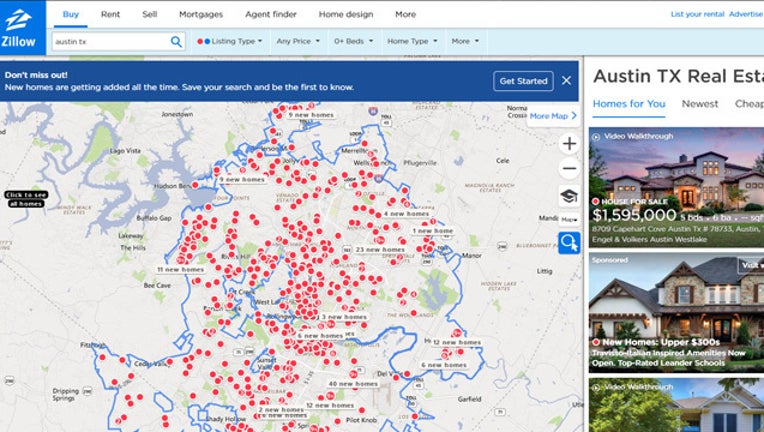Select the Homes for You tab
764x432 pixels.
[x=629, y=104]
